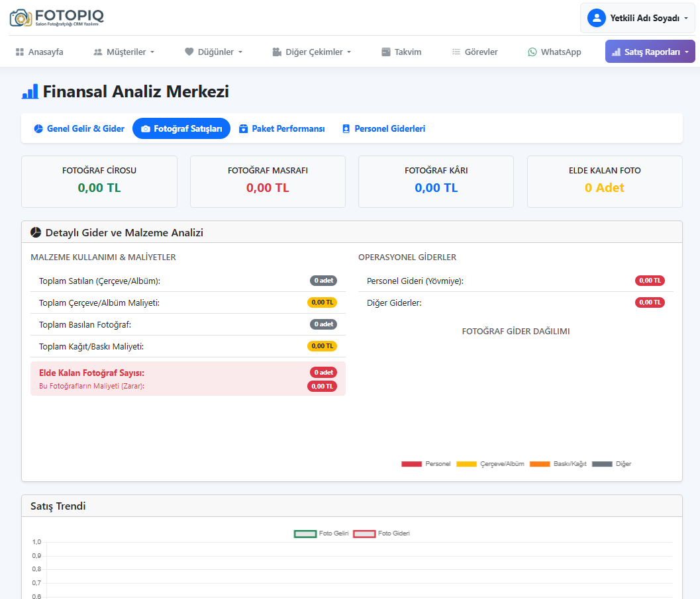Click the Takvim calendar icon
Image resolution: width=700 pixels, height=599 pixels.
(x=386, y=52)
